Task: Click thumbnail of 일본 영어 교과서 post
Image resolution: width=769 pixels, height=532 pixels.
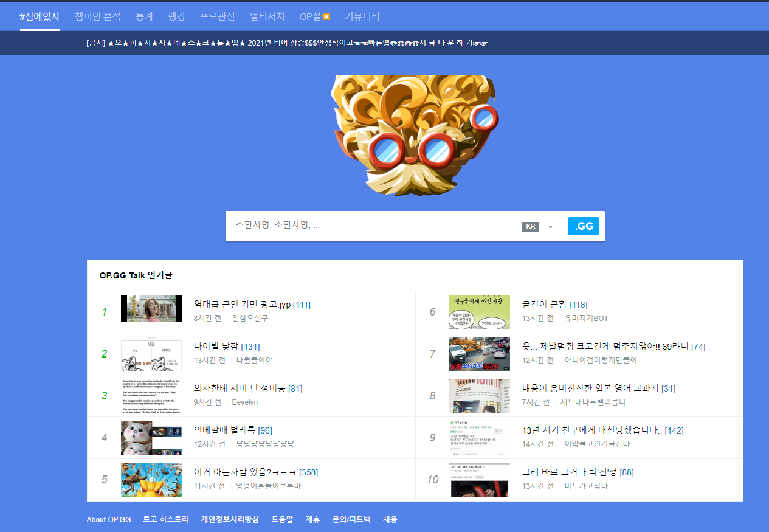Action: (480, 395)
